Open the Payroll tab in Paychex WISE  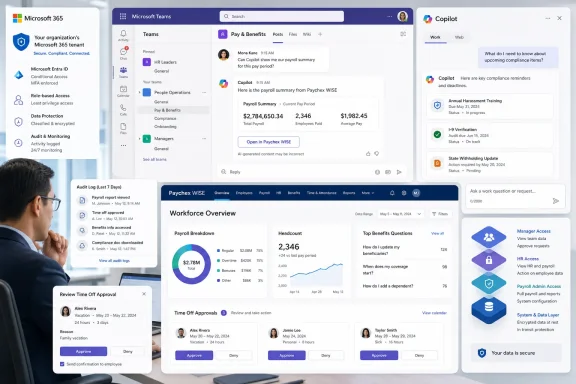(x=264, y=193)
